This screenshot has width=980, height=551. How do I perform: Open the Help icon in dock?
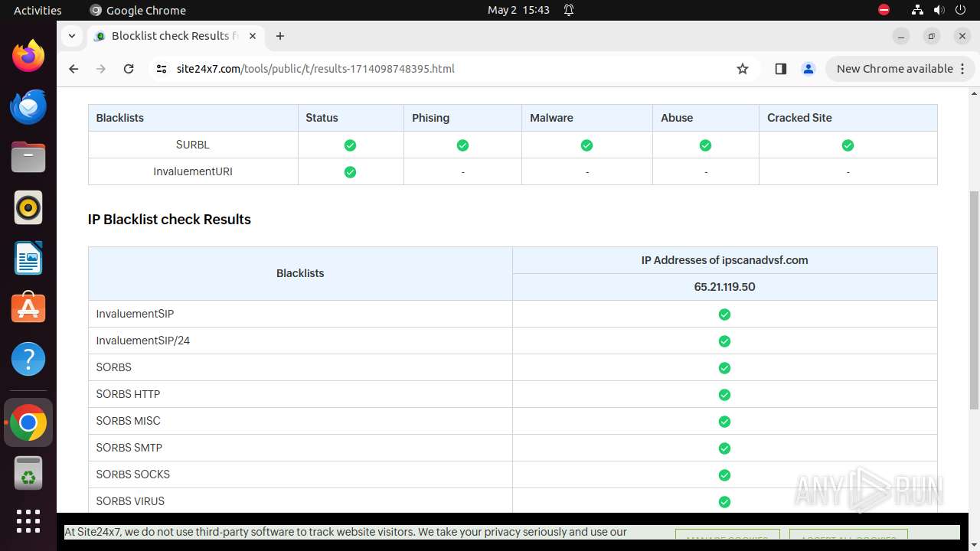(28, 359)
